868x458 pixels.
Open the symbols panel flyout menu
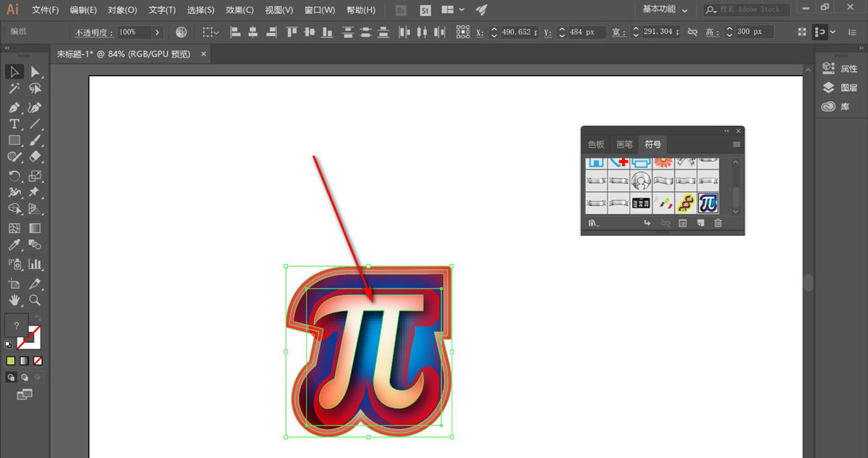[736, 144]
